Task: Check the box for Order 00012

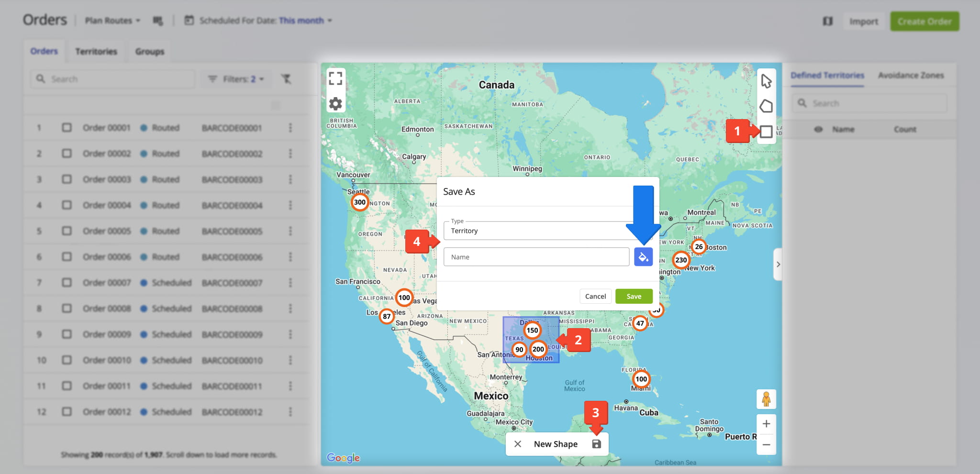Action: pos(67,412)
